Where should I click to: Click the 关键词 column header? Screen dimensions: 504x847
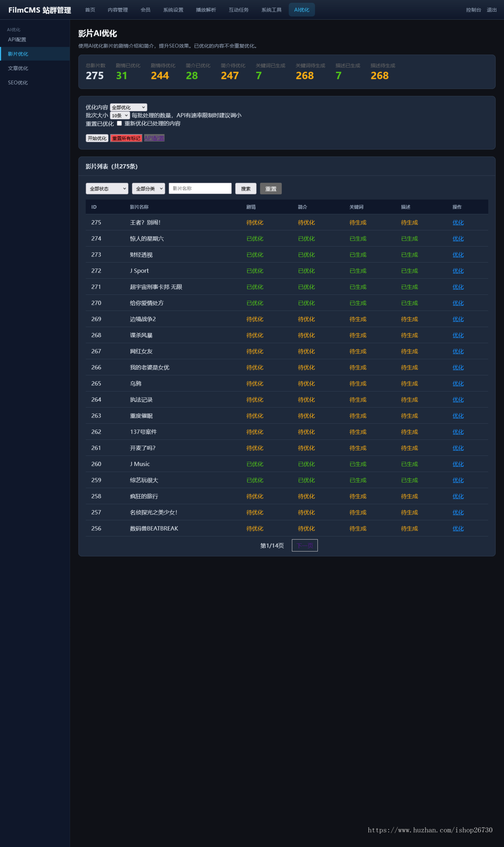(357, 207)
